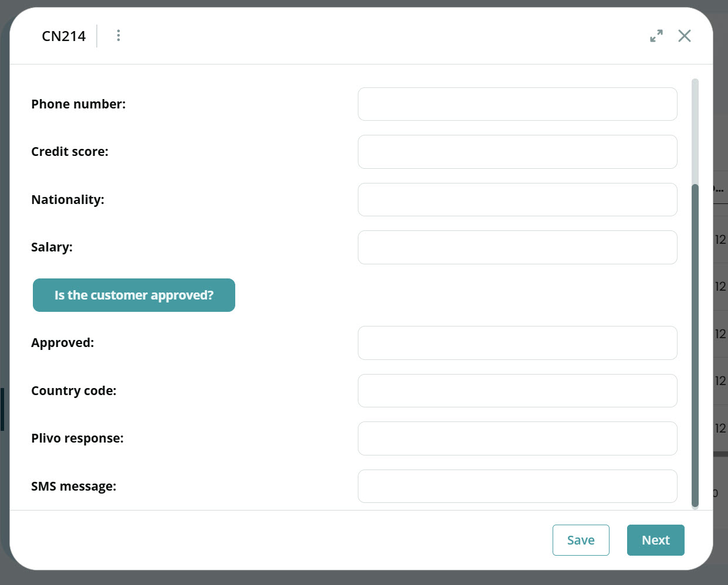The height and width of the screenshot is (585, 728).
Task: Select the Plivo response field
Action: (x=517, y=438)
